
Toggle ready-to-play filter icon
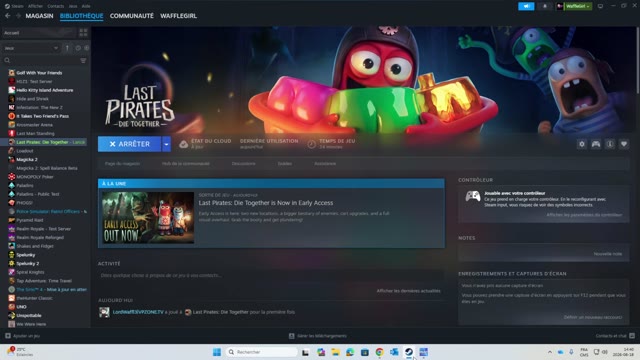coord(87,48)
